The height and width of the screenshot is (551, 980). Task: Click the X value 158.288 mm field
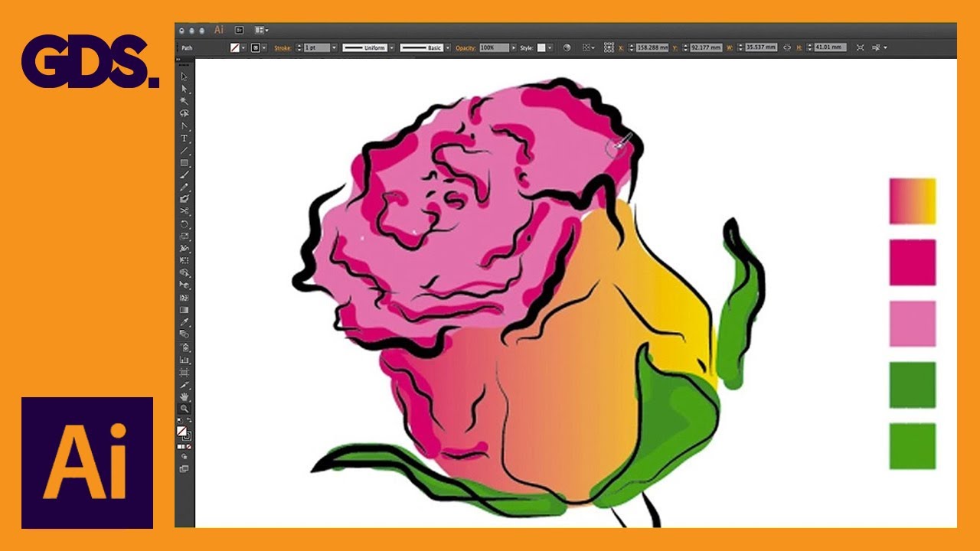tap(652, 47)
